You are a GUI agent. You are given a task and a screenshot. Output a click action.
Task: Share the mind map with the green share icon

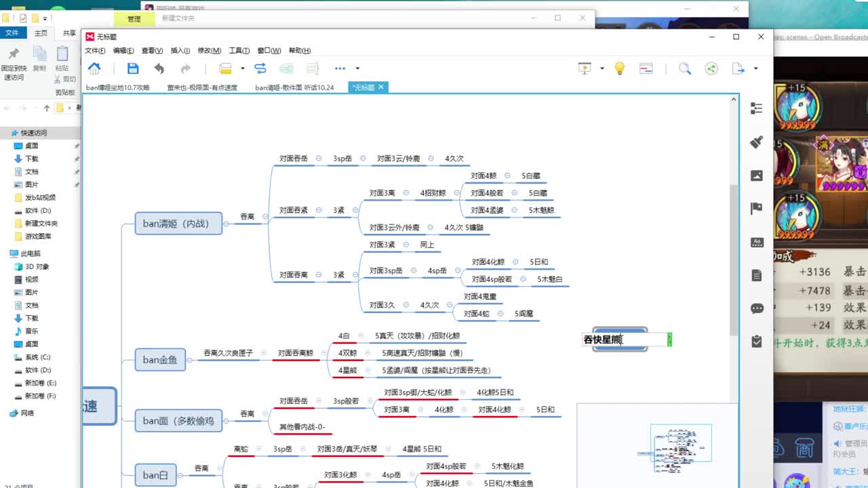tap(710, 68)
